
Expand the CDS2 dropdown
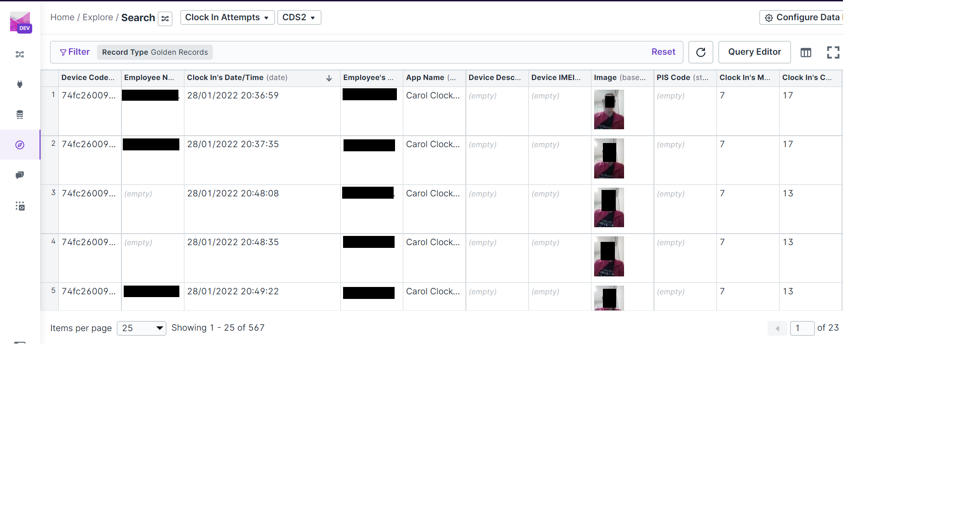[x=299, y=17]
